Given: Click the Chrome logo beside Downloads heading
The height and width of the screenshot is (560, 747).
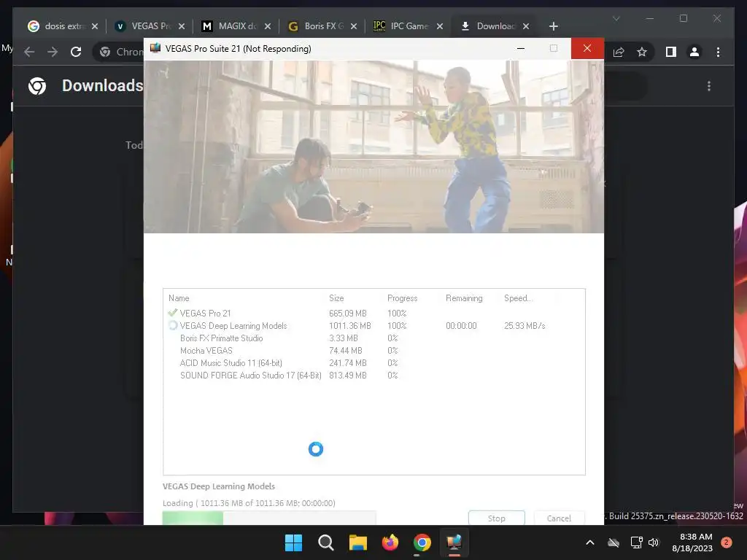Looking at the screenshot, I should [x=37, y=86].
